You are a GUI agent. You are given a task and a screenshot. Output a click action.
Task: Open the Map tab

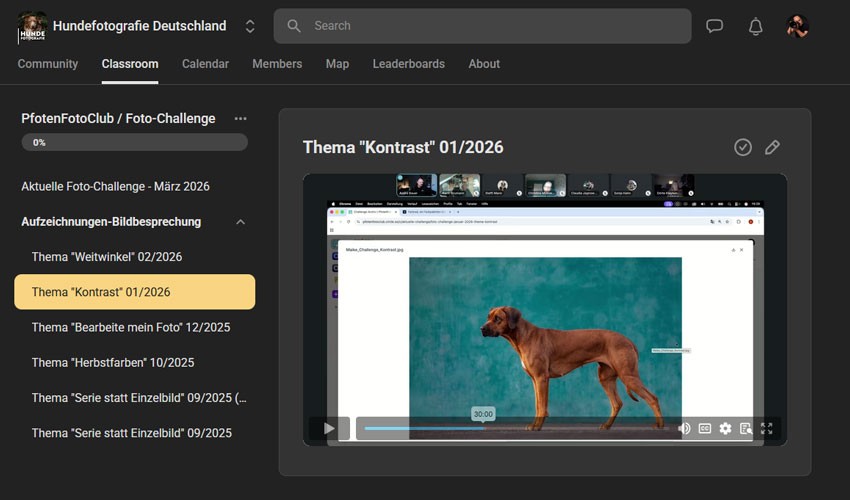coord(337,64)
